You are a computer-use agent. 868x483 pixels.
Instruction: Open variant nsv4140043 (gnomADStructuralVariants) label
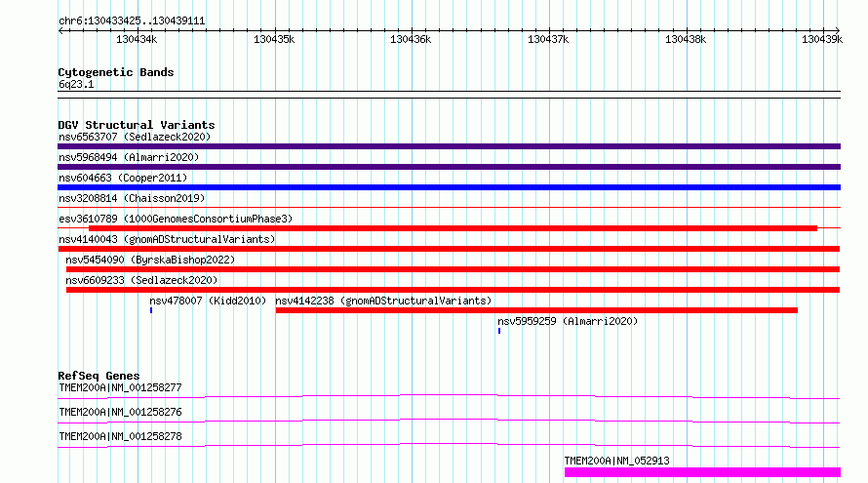coord(167,239)
